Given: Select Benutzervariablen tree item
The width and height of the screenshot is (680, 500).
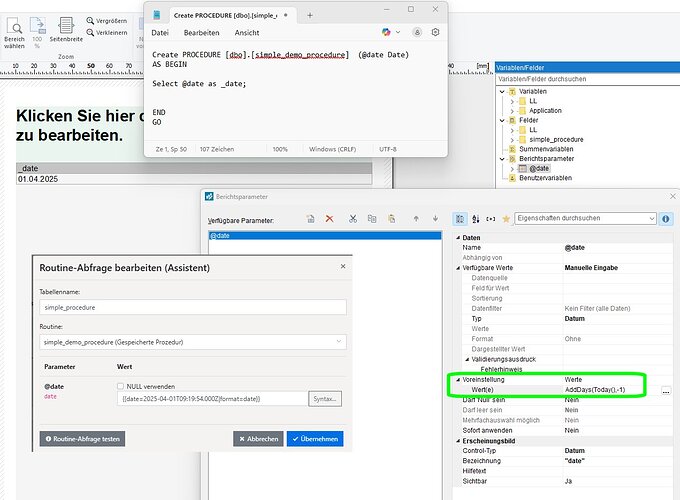Looking at the screenshot, I should click(x=545, y=178).
